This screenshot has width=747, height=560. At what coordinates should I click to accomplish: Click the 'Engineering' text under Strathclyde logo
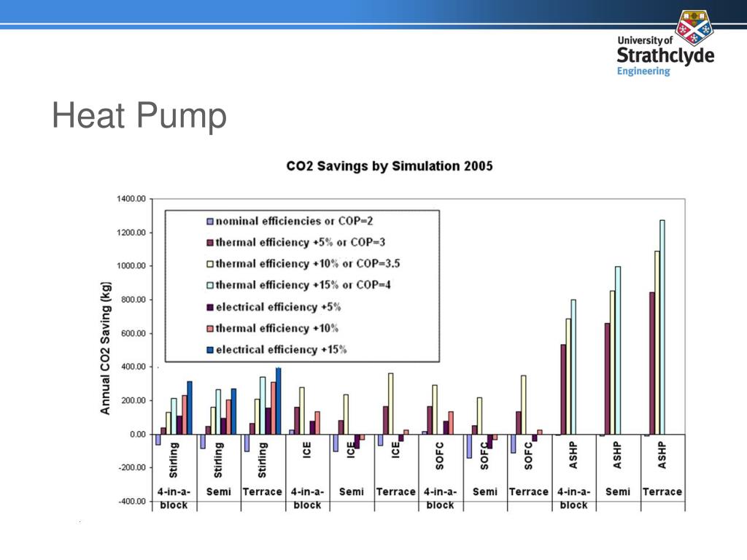tap(643, 71)
